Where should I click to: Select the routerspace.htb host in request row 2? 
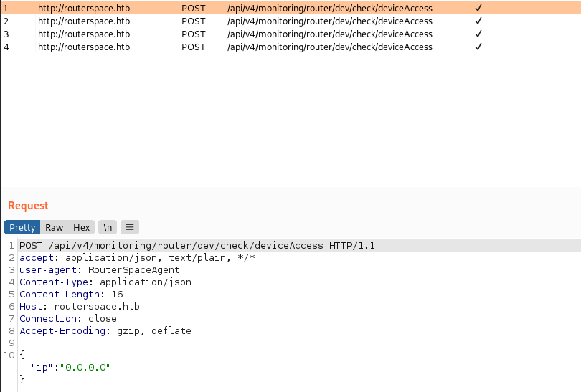[x=84, y=21]
